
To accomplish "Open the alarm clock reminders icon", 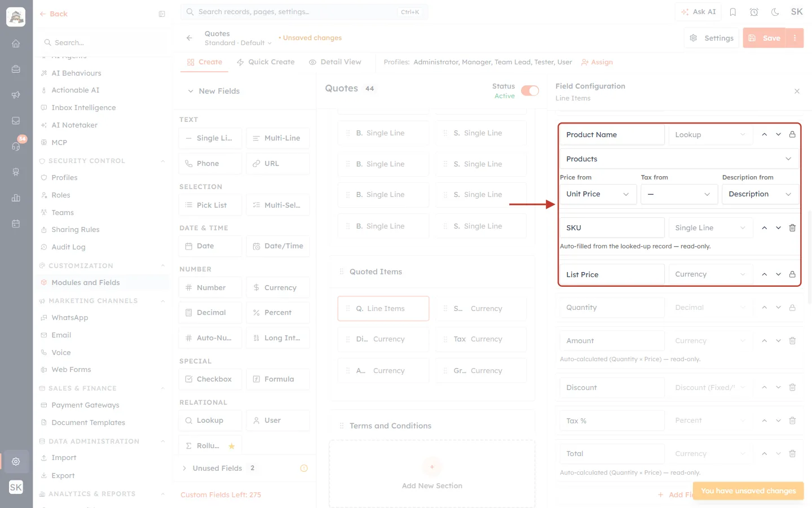I will tap(754, 12).
